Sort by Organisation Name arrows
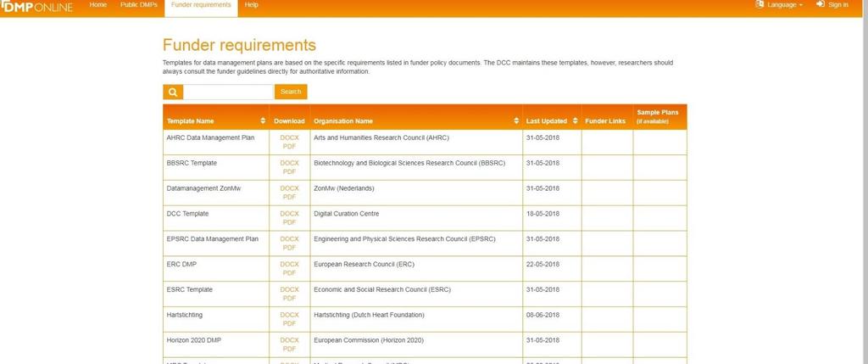This screenshot has width=868, height=364. click(x=516, y=120)
